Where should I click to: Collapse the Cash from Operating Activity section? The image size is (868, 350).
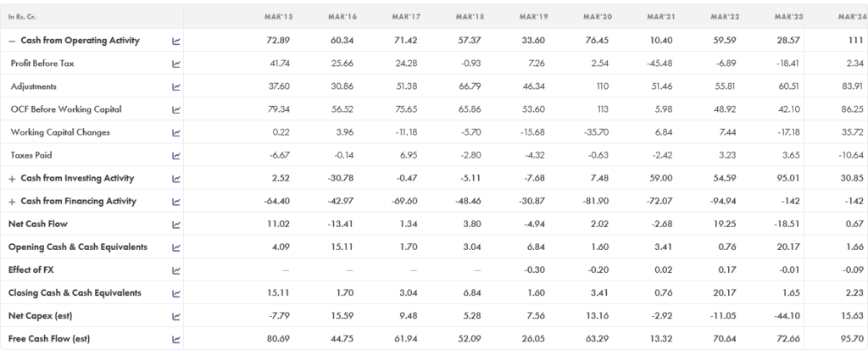pyautogui.click(x=12, y=41)
